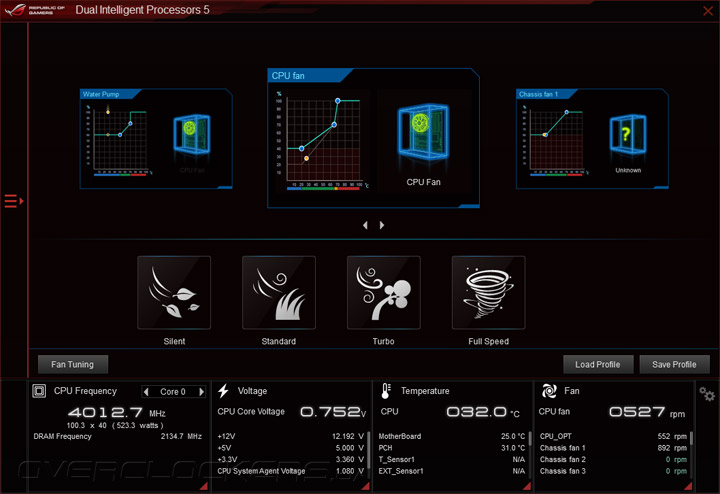Select the Silent fan mode icon

pyautogui.click(x=174, y=292)
